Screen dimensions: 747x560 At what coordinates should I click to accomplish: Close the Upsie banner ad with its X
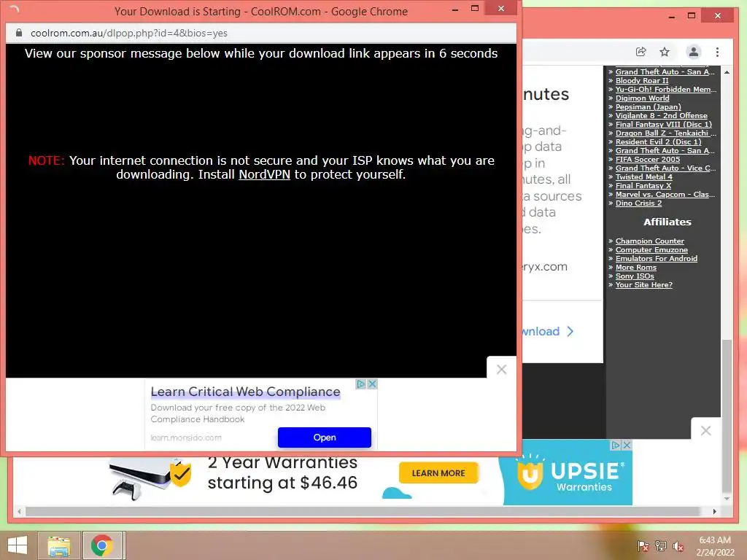[627, 446]
